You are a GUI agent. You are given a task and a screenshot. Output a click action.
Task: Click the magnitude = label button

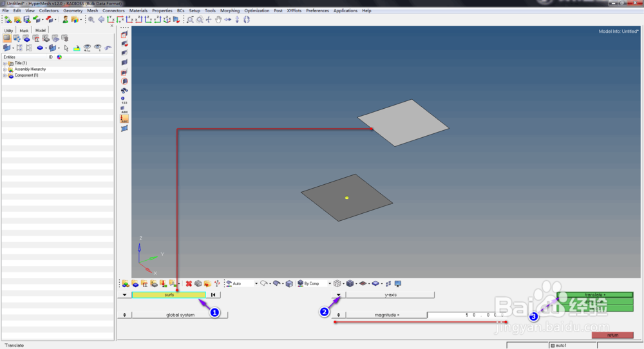pyautogui.click(x=386, y=315)
